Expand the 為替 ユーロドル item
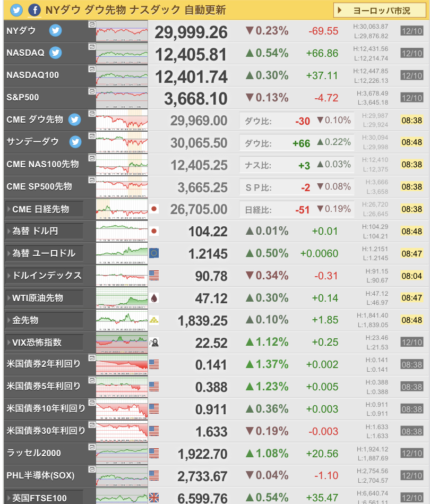This screenshot has height=504, width=430. pos(45,254)
